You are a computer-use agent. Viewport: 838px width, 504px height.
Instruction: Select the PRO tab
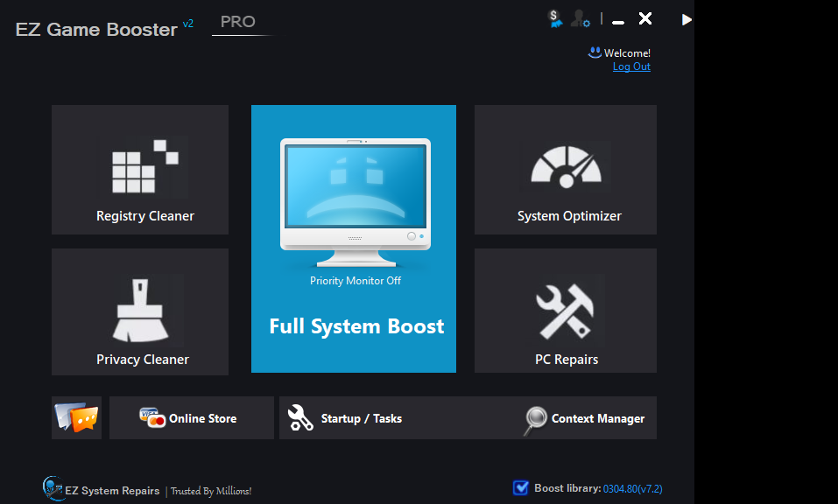coord(238,22)
